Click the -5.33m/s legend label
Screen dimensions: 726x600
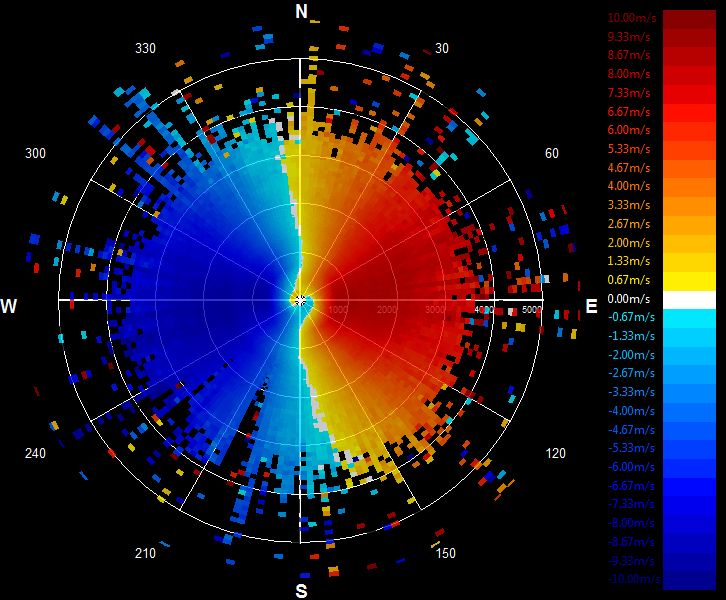tap(631, 448)
